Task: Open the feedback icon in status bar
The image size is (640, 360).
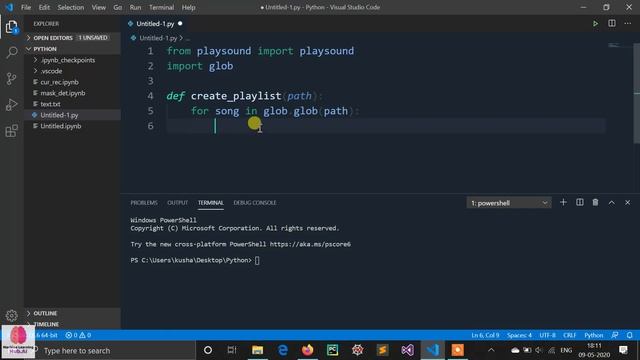Action: click(615, 335)
